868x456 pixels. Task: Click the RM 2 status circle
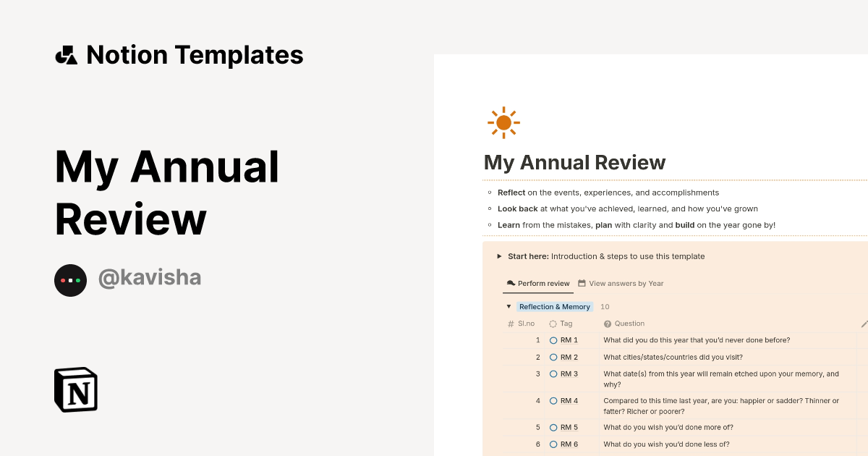553,358
